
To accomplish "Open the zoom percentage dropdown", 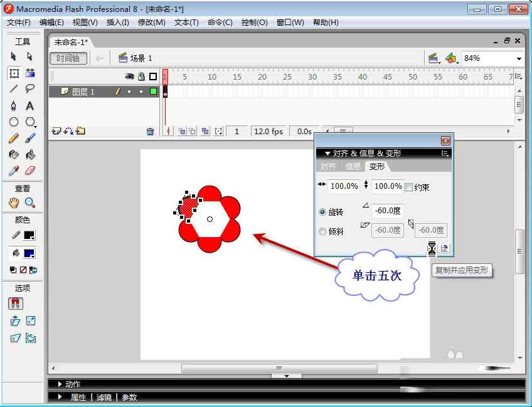I will [519, 59].
